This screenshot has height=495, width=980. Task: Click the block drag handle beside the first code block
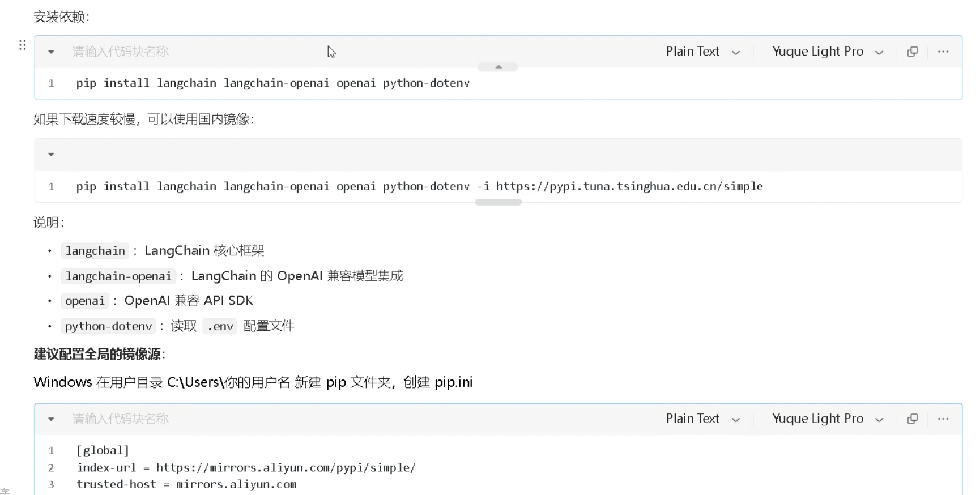23,45
